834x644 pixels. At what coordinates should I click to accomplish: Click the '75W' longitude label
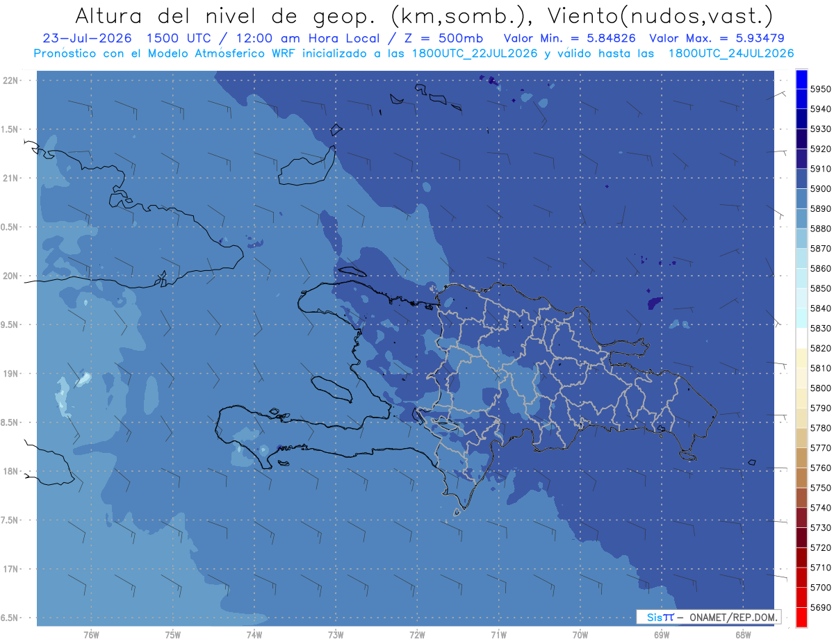pos(172,634)
